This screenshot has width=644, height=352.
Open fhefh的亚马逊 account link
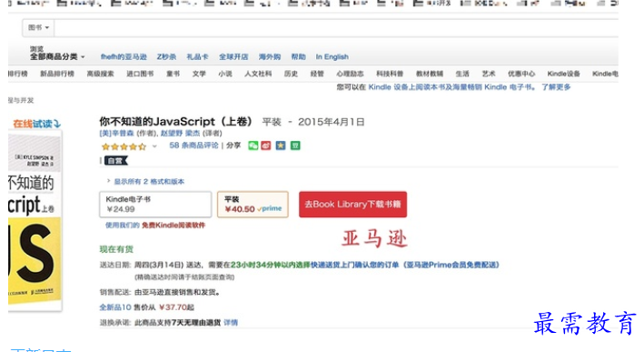(x=124, y=56)
